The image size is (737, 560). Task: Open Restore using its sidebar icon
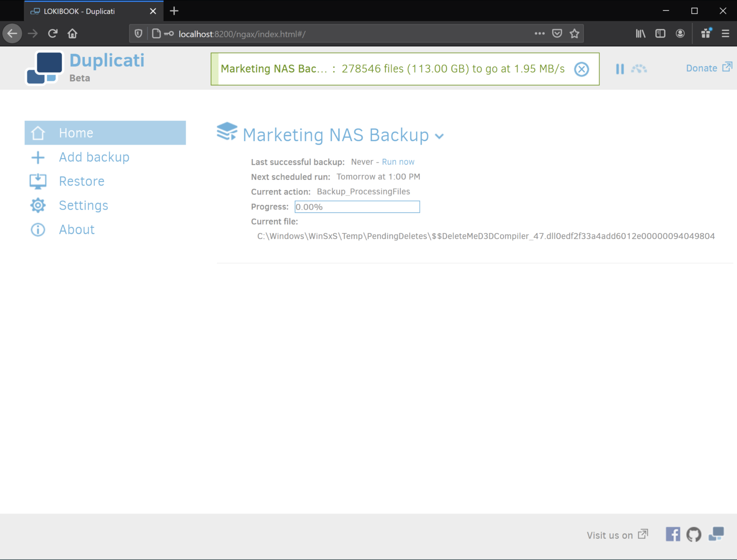coord(38,181)
